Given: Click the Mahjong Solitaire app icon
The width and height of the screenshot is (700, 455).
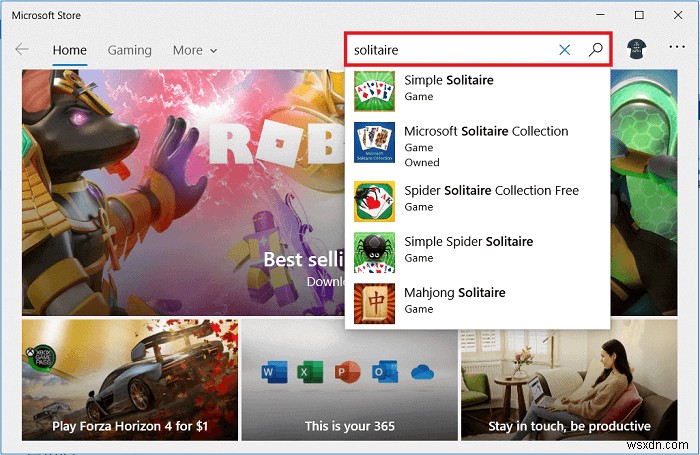Looking at the screenshot, I should pos(374,304).
